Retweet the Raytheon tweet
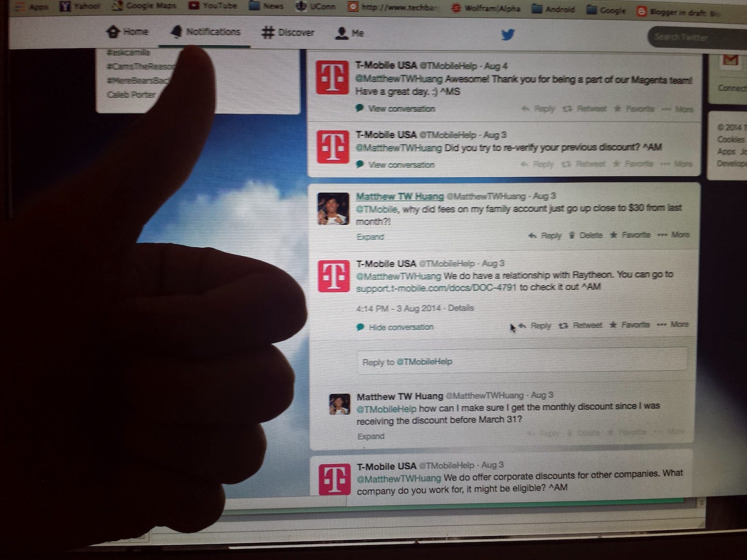The width and height of the screenshot is (747, 560). tap(580, 325)
